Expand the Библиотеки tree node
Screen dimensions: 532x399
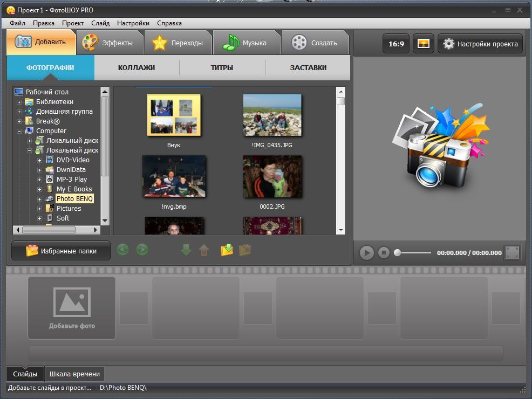point(19,102)
